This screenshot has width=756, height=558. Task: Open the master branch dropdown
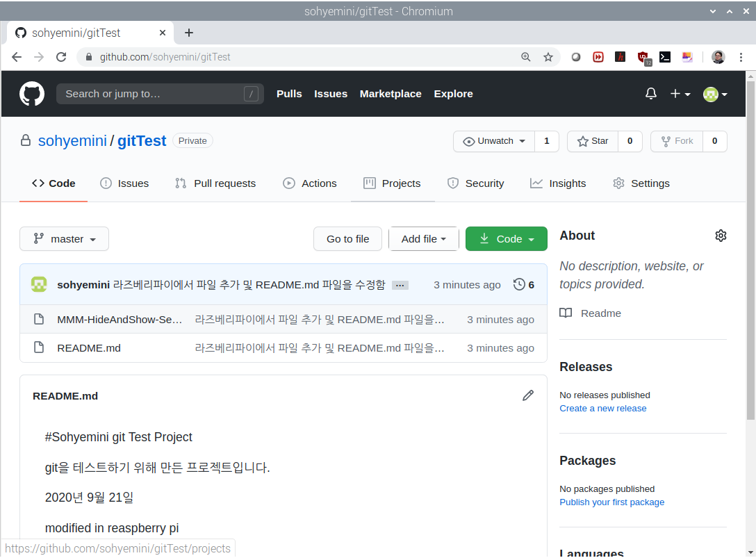(x=64, y=239)
